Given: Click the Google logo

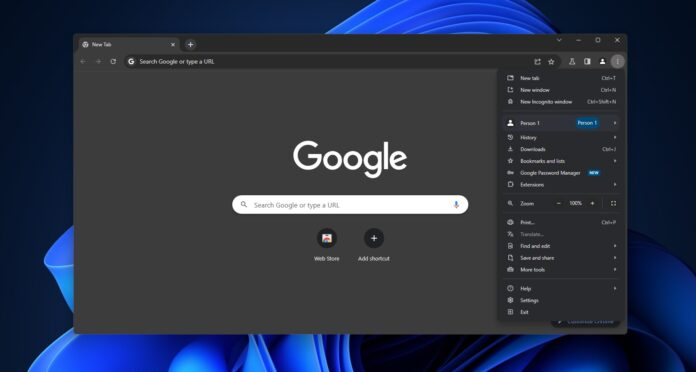Looking at the screenshot, I should [350, 159].
